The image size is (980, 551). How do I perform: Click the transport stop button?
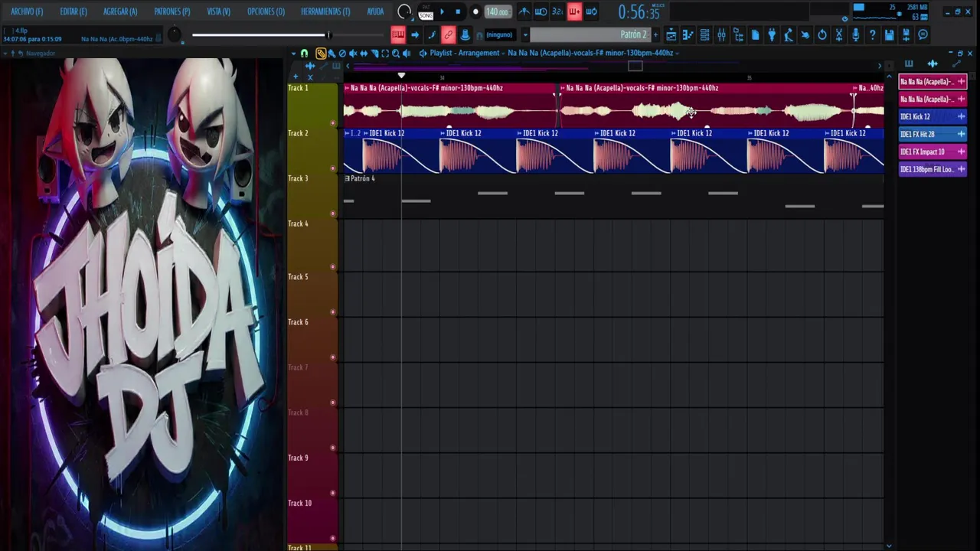click(458, 11)
